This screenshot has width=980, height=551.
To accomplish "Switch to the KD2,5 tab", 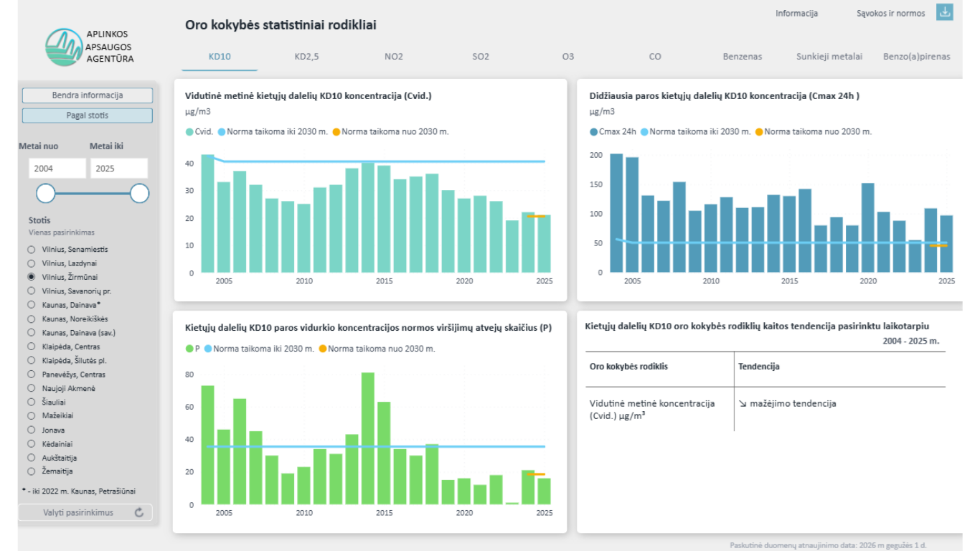I will pos(306,57).
